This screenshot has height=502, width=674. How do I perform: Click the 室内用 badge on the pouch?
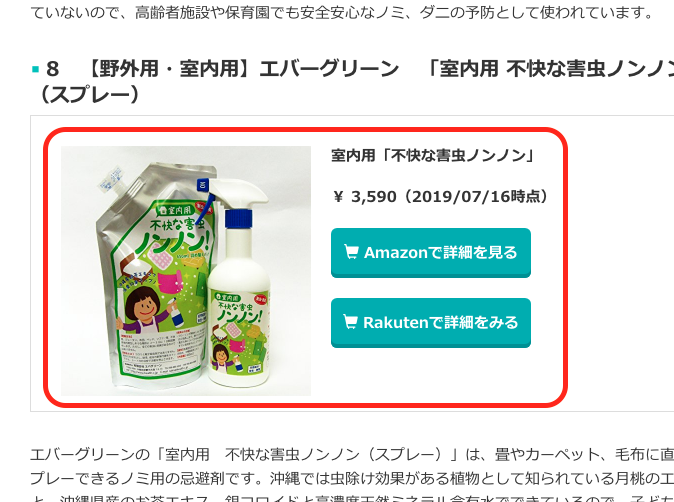[175, 211]
